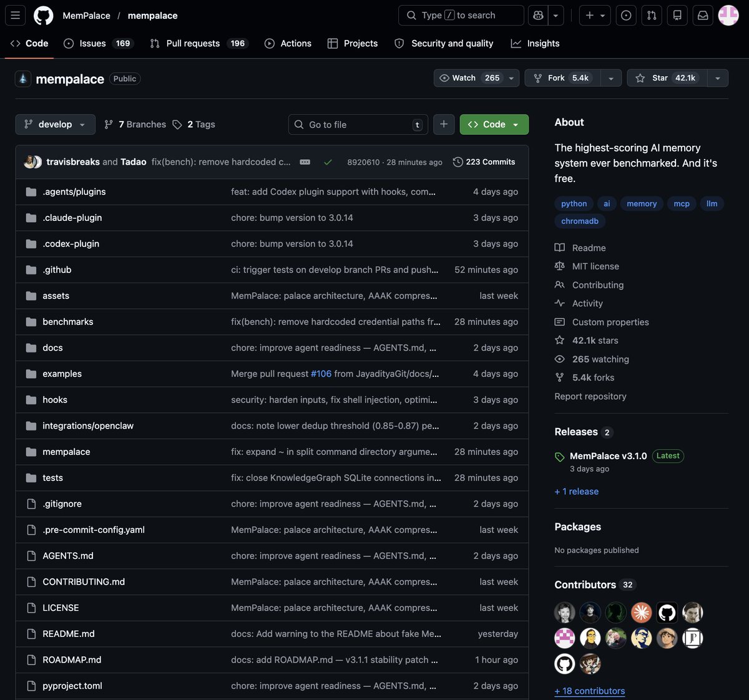View 2 Tags link

tap(194, 124)
